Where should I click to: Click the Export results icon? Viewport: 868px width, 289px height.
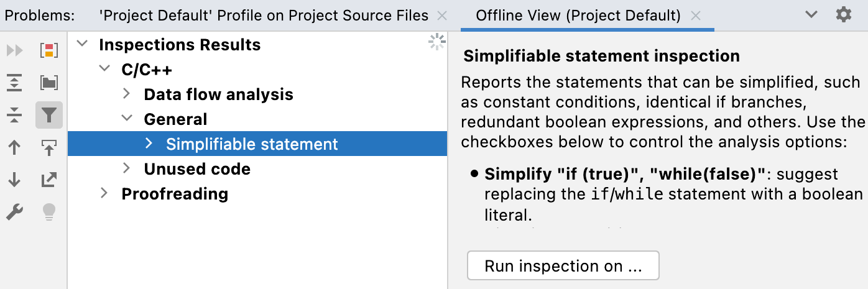click(x=48, y=180)
